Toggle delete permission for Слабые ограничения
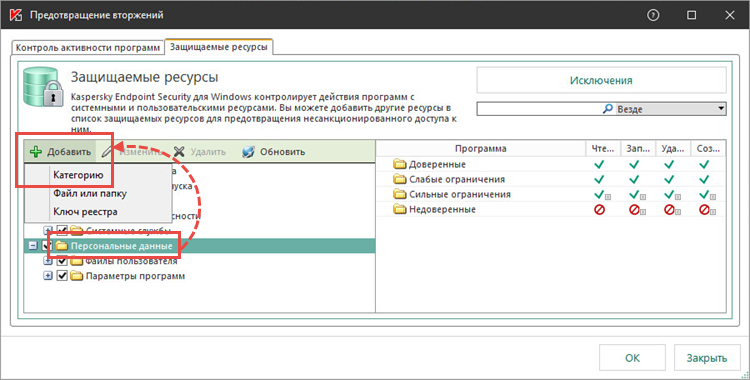750x380 pixels. click(x=669, y=179)
